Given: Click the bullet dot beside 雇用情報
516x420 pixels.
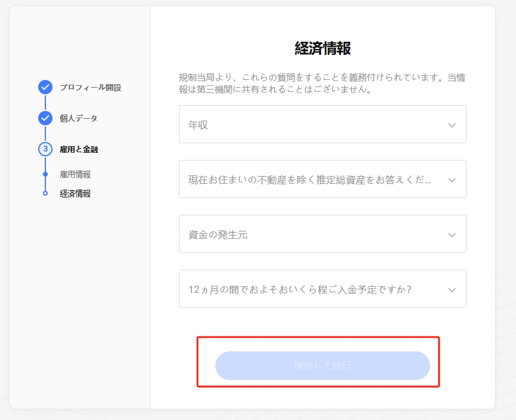Looking at the screenshot, I should (x=45, y=174).
